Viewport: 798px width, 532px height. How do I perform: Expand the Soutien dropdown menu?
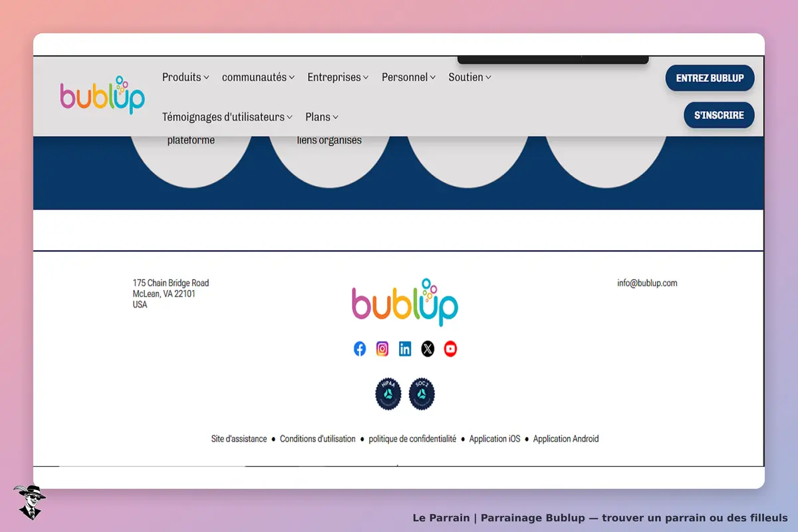[469, 77]
